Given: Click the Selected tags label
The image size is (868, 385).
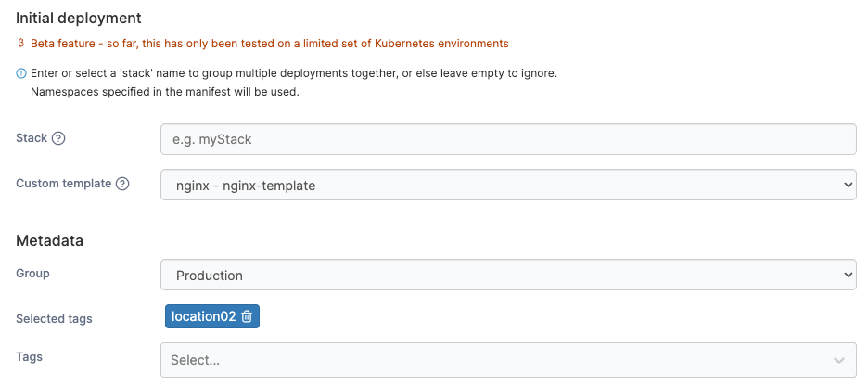Looking at the screenshot, I should [54, 318].
